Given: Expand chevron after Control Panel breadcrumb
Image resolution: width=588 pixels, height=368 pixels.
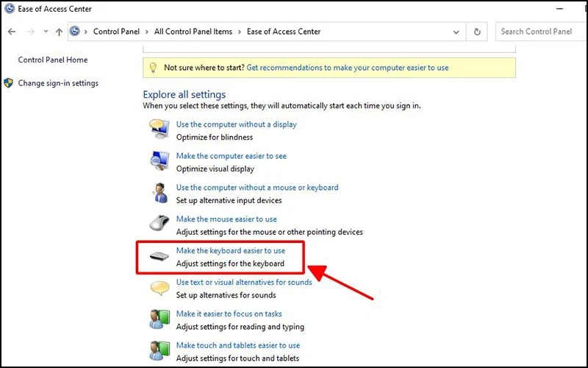Looking at the screenshot, I should coord(146,32).
